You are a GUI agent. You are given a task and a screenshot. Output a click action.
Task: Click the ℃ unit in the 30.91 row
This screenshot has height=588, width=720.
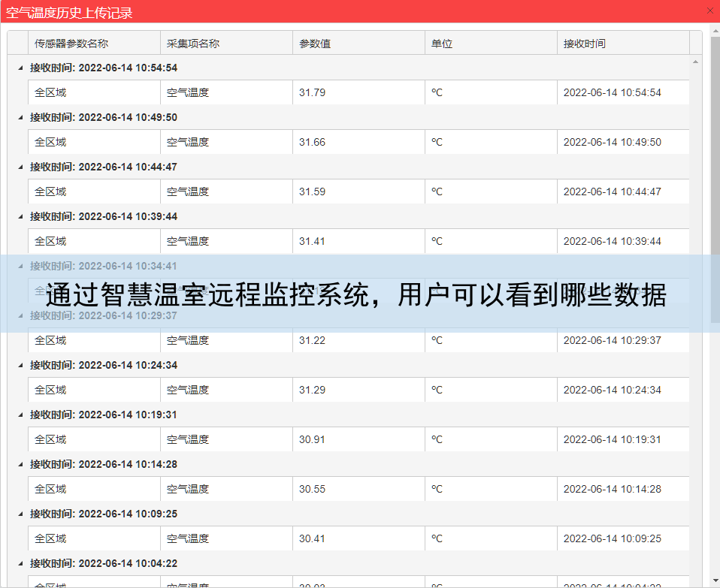(437, 439)
